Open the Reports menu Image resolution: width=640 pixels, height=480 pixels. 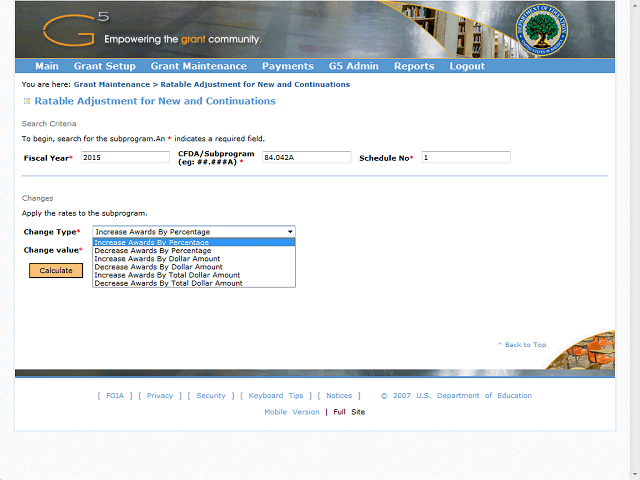[414, 66]
